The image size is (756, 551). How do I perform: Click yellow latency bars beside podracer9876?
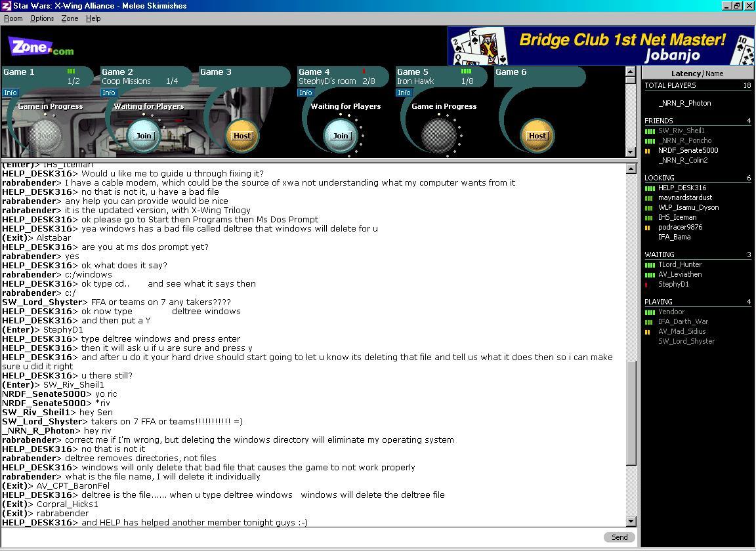(x=648, y=228)
